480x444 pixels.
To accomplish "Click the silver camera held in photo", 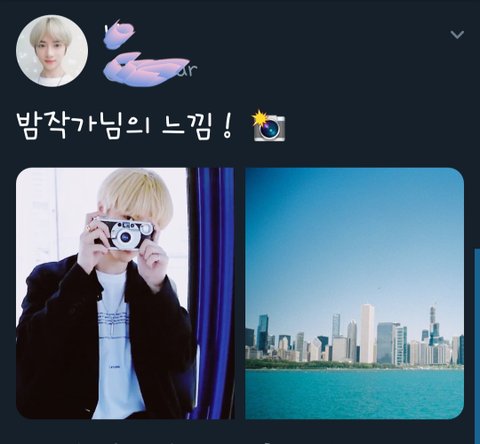I will 125,233.
